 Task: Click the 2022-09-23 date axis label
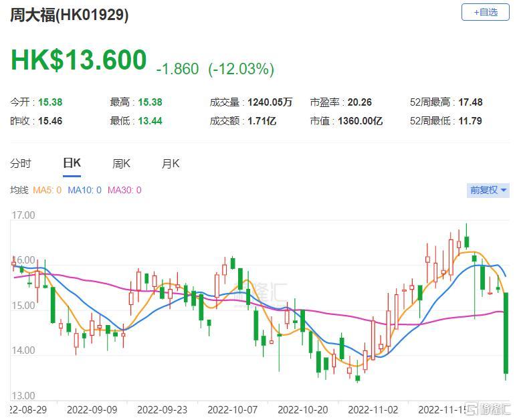[x=163, y=410]
